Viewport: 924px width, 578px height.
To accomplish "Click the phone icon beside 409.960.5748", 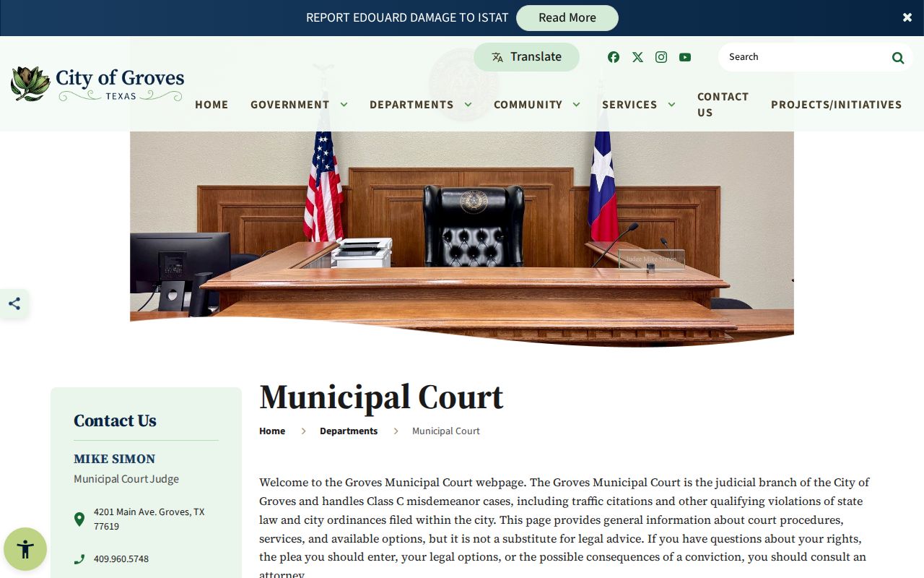I will click(79, 559).
